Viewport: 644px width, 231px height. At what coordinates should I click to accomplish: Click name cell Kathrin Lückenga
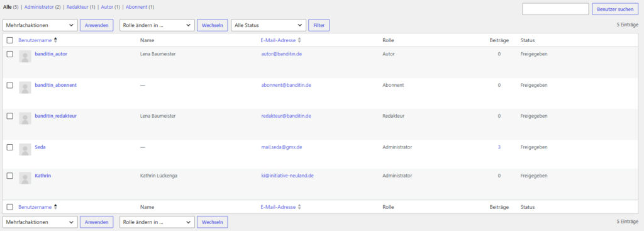(x=158, y=176)
